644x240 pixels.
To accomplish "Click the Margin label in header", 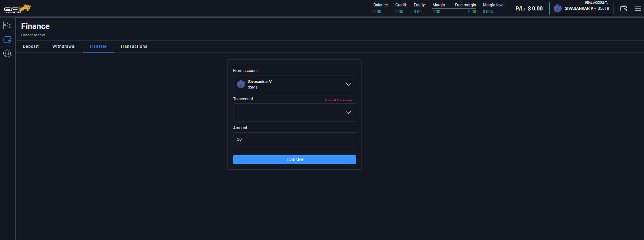I will click(x=438, y=5).
